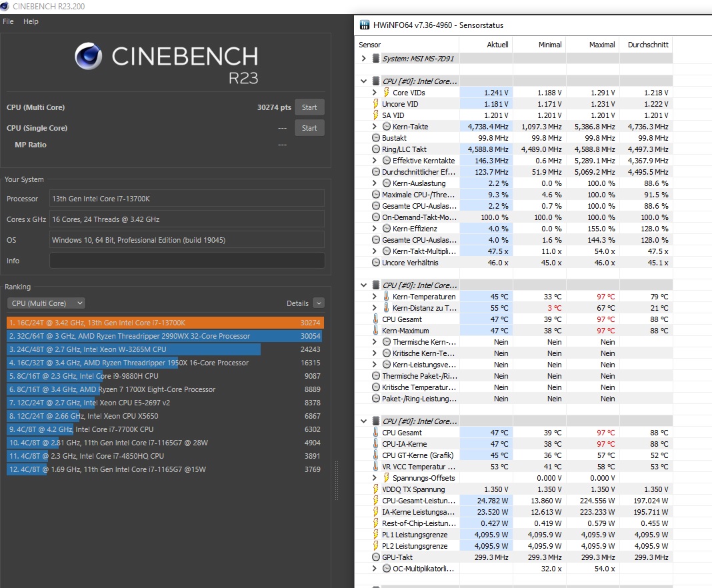Image resolution: width=712 pixels, height=588 pixels.
Task: Select ranking entry Threadripper 2990WX
Action: (165, 336)
